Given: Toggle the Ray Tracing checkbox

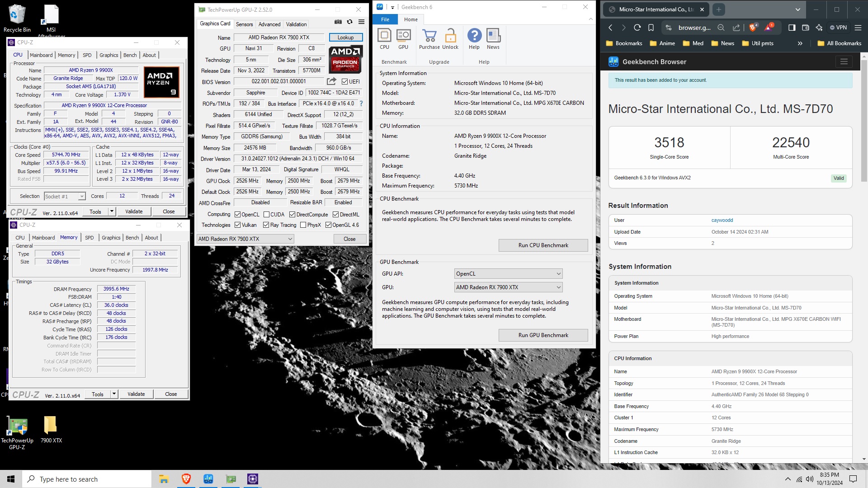Looking at the screenshot, I should point(266,225).
